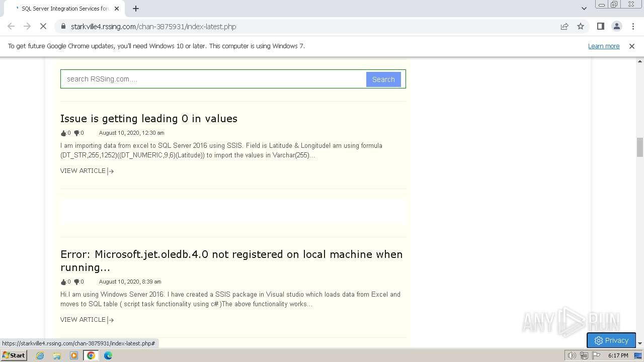This screenshot has height=362, width=644.
Task: Open the side panel icon
Action: coord(600,26)
